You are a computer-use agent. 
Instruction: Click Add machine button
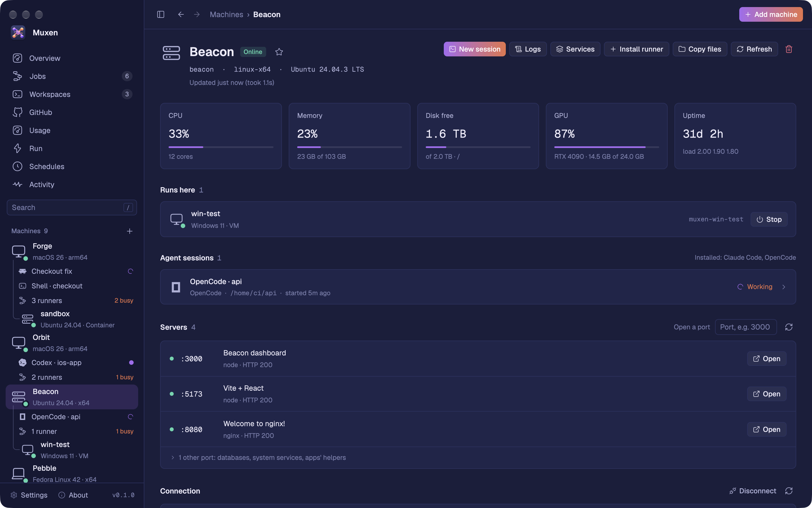[x=771, y=14]
